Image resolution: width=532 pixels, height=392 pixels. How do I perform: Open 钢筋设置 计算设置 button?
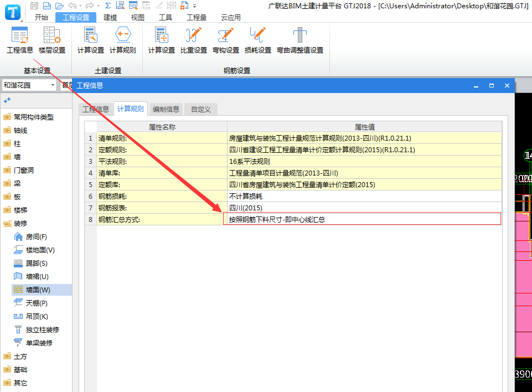pyautogui.click(x=162, y=40)
